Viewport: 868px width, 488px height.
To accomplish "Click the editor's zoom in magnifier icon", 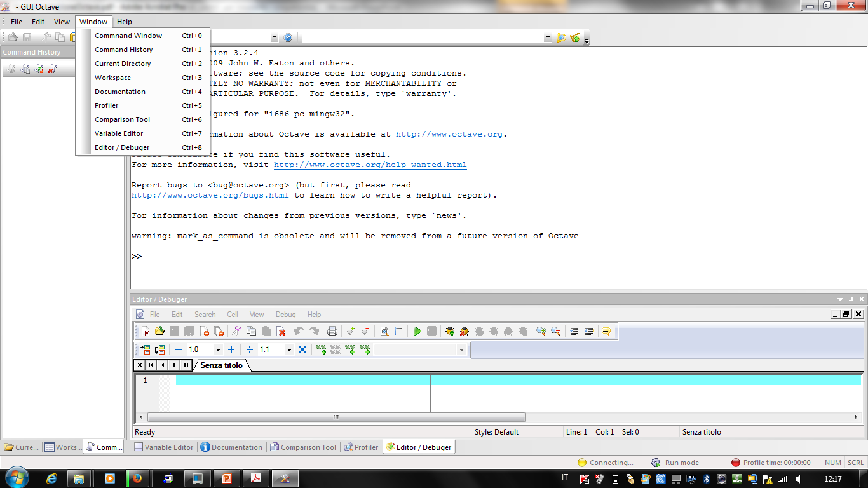I will (x=541, y=331).
